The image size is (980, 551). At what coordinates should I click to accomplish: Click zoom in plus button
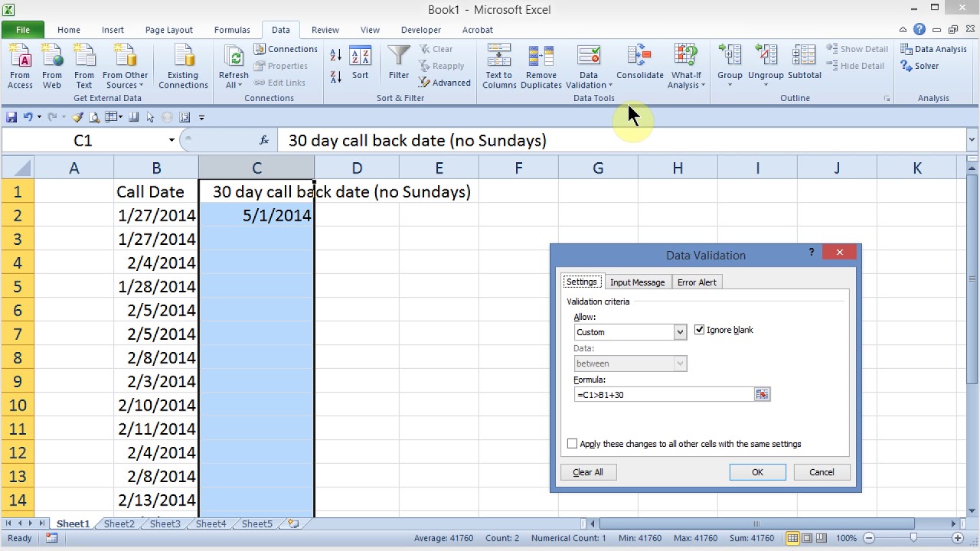click(958, 538)
